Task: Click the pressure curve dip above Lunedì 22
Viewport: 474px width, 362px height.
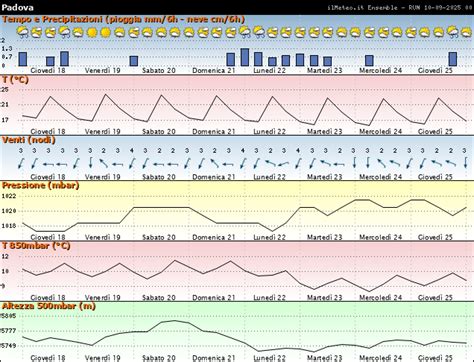Action: pos(272,231)
